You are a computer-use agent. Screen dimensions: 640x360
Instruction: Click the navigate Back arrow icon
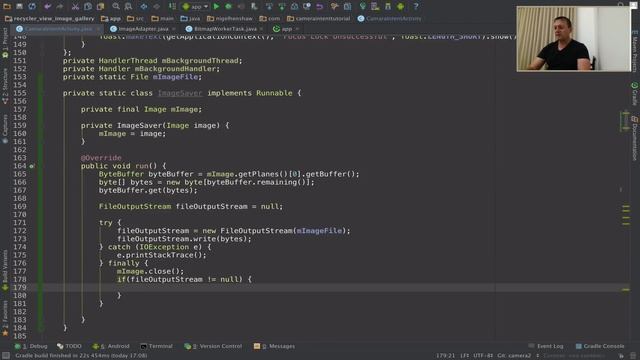point(144,6)
